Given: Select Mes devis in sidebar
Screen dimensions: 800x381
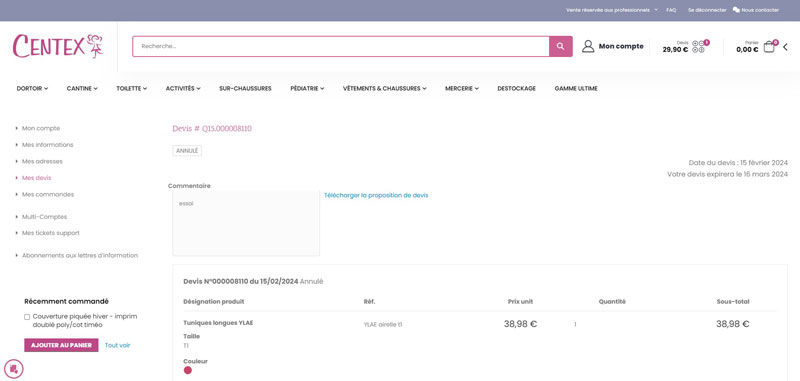Looking at the screenshot, I should click(37, 178).
